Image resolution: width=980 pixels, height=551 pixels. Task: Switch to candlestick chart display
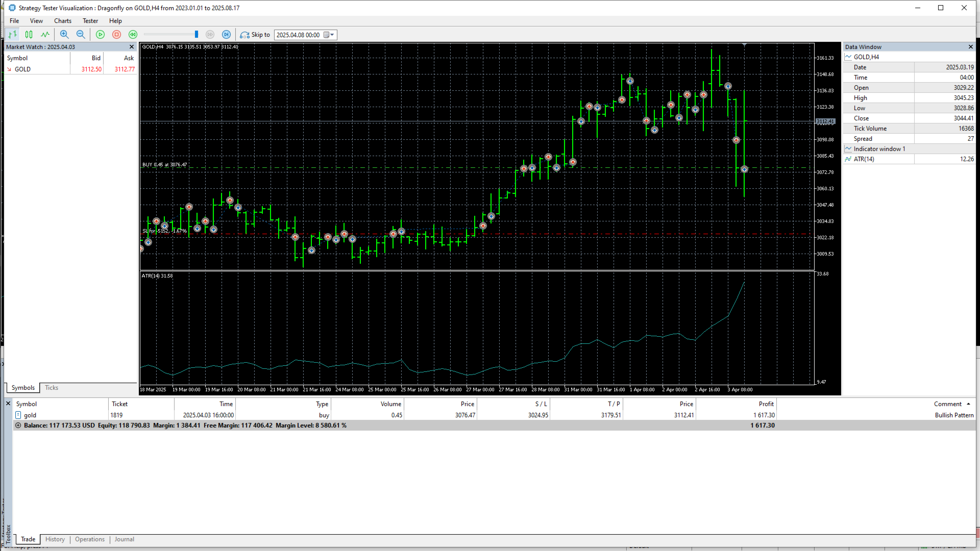click(x=29, y=35)
